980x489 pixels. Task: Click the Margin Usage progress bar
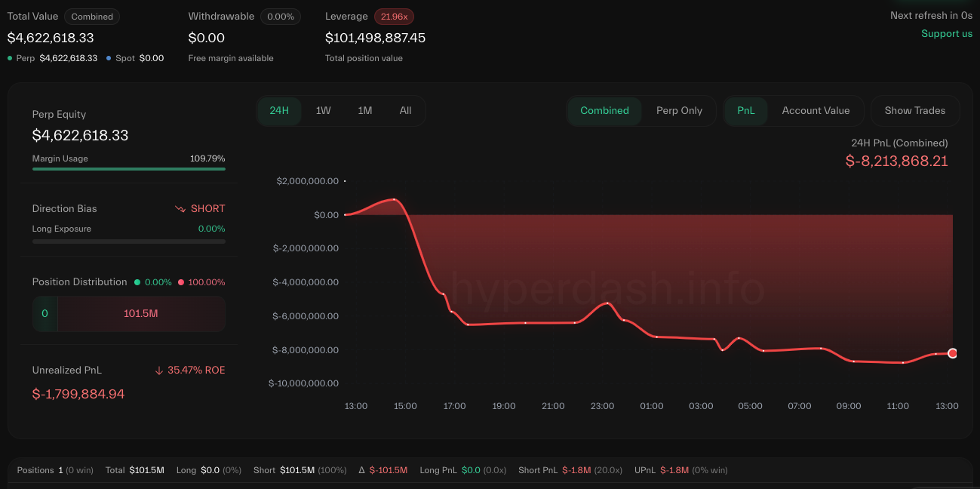(129, 169)
